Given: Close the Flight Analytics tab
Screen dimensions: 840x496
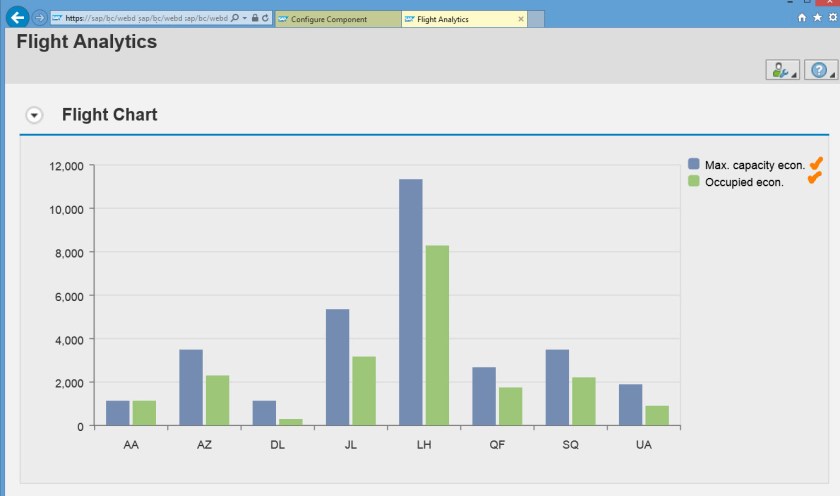Looking at the screenshot, I should point(521,19).
